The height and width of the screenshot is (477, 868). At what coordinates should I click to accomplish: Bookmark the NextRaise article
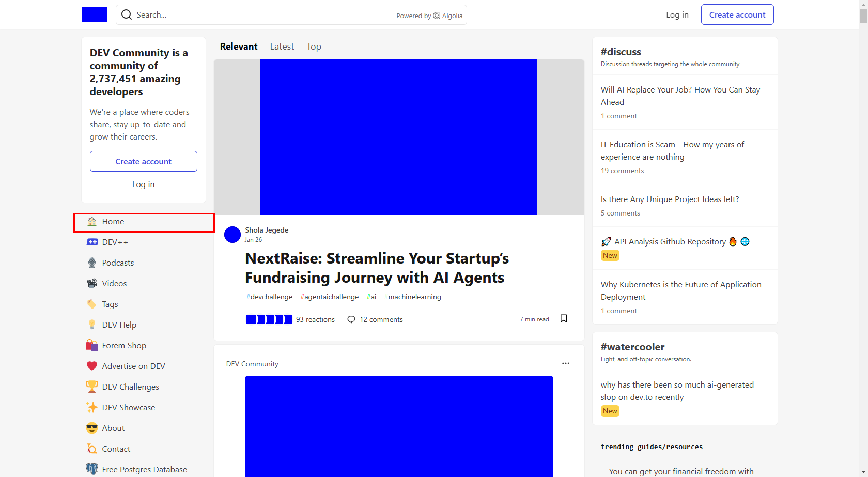pyautogui.click(x=564, y=319)
